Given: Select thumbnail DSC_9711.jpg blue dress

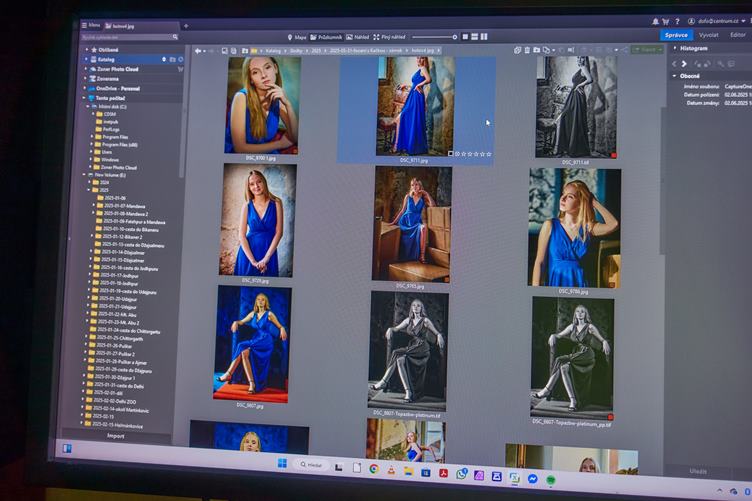Looking at the screenshot, I should 415,106.
